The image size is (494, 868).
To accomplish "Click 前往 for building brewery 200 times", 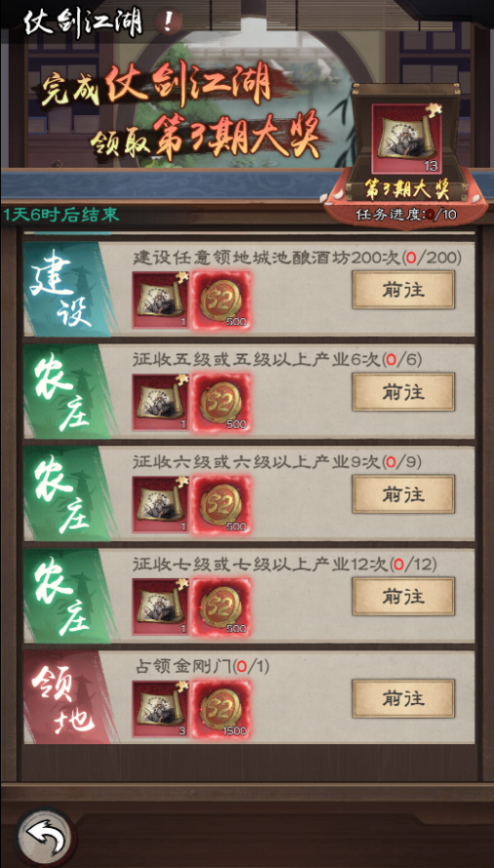I will tap(403, 290).
